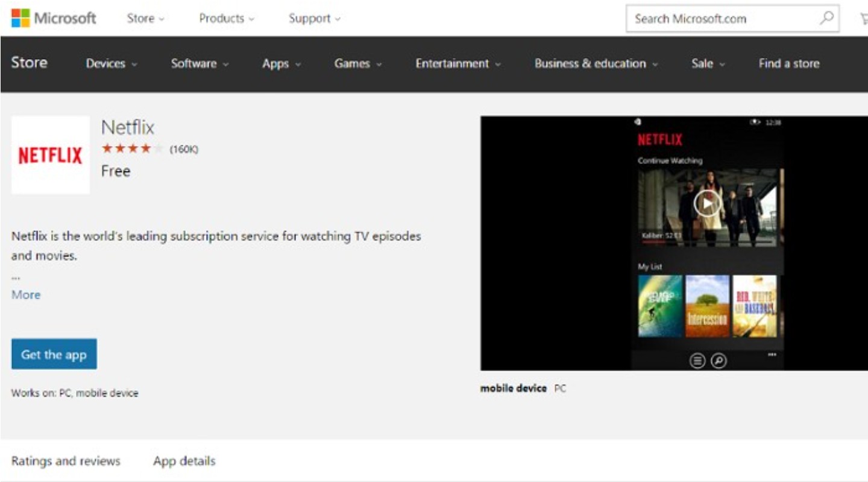Image resolution: width=868 pixels, height=482 pixels.
Task: Open the Devices dropdown
Action: (x=112, y=63)
